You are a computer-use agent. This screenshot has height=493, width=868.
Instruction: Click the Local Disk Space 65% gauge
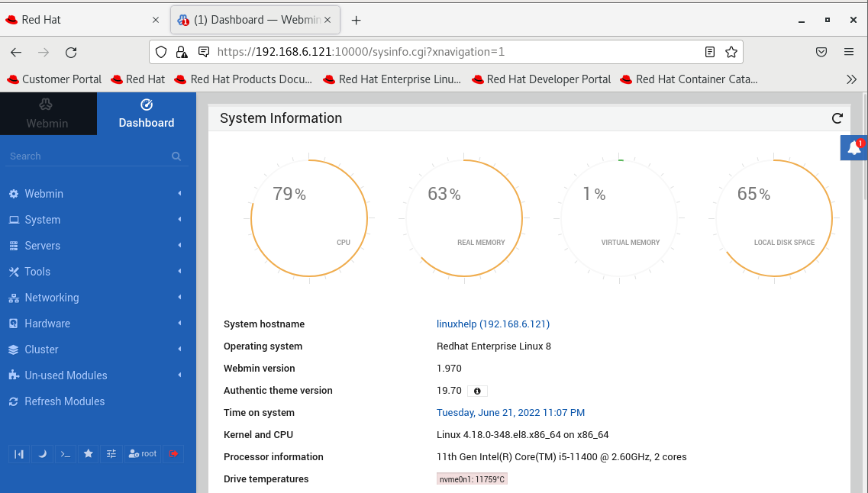[774, 218]
